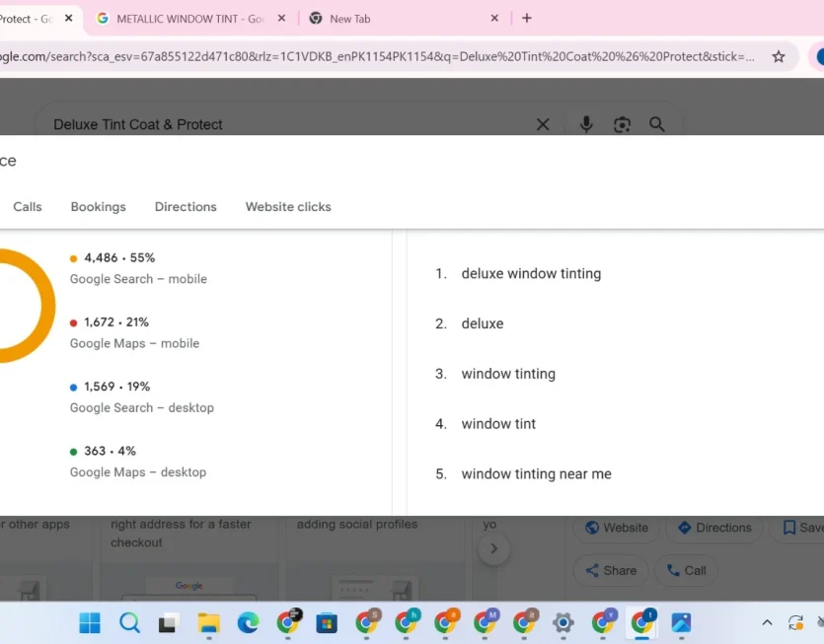Click the Directions button in business panel
The width and height of the screenshot is (824, 644).
pos(714,528)
